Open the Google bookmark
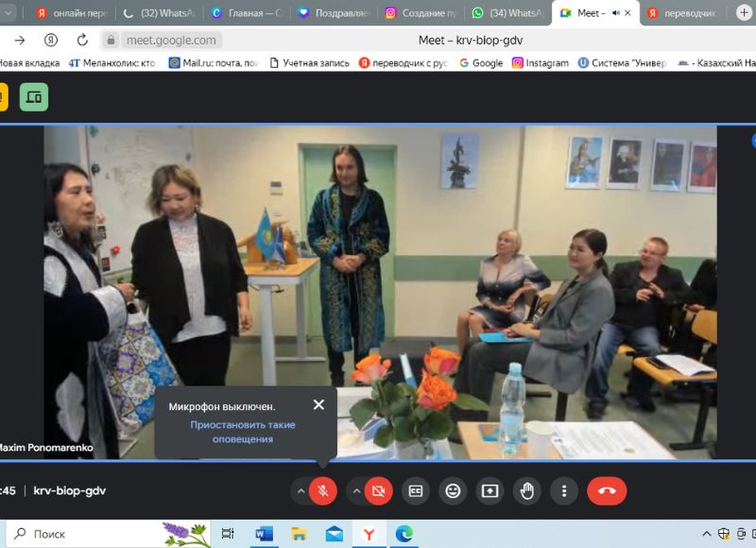 (481, 63)
